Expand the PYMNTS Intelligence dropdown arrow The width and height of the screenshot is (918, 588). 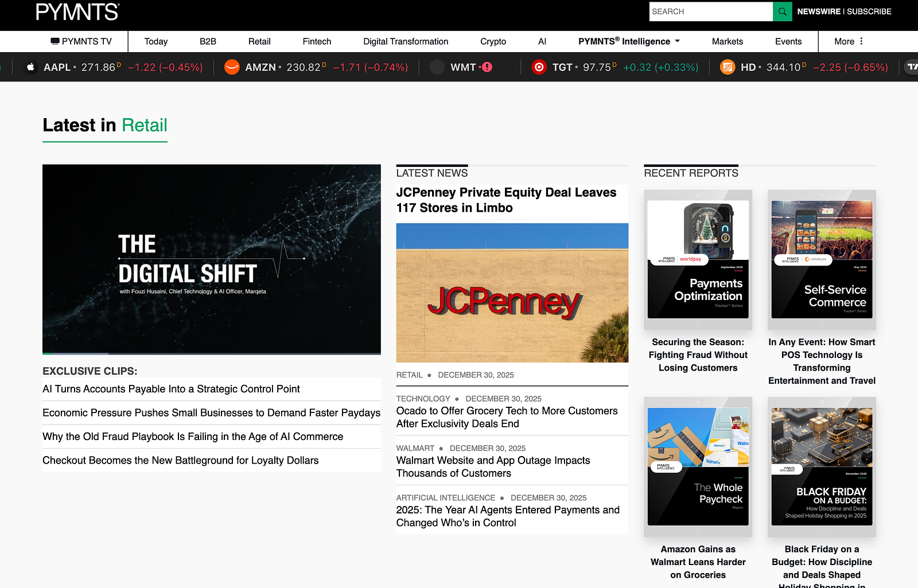(x=677, y=41)
